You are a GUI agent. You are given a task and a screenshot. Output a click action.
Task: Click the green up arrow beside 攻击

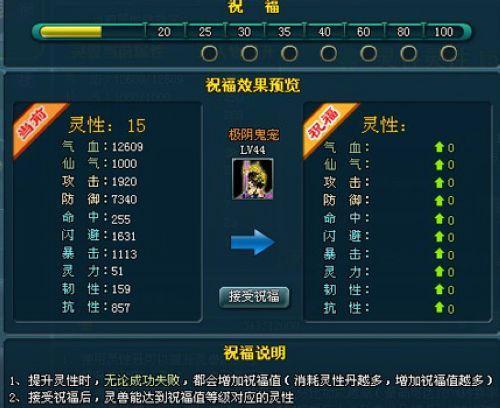[x=439, y=182]
